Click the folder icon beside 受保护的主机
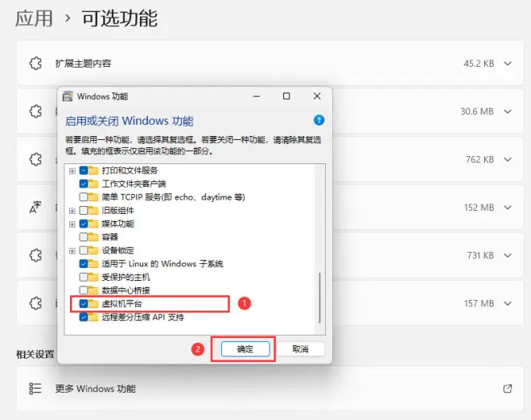531x420 pixels. (93, 277)
